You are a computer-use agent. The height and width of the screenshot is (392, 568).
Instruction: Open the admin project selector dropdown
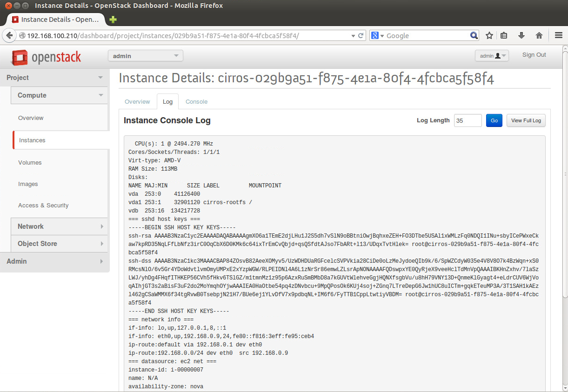[x=145, y=55]
